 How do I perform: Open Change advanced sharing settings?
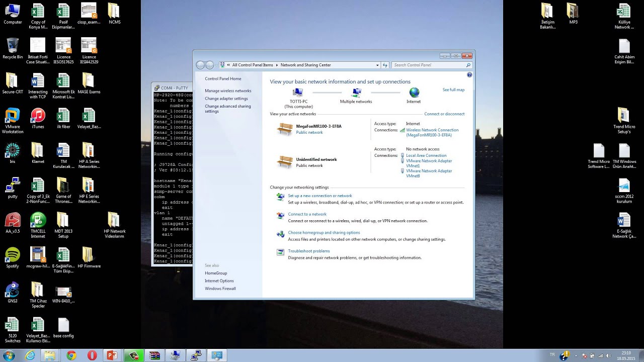click(228, 109)
